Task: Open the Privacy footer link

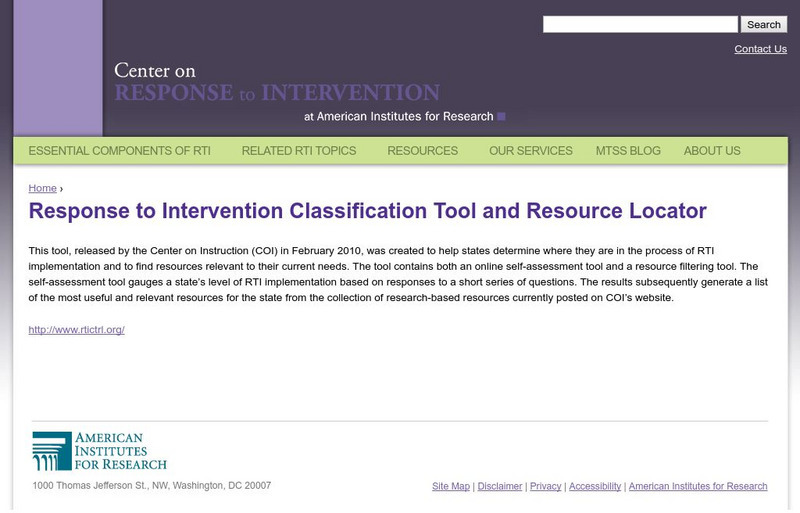Action: (x=545, y=486)
